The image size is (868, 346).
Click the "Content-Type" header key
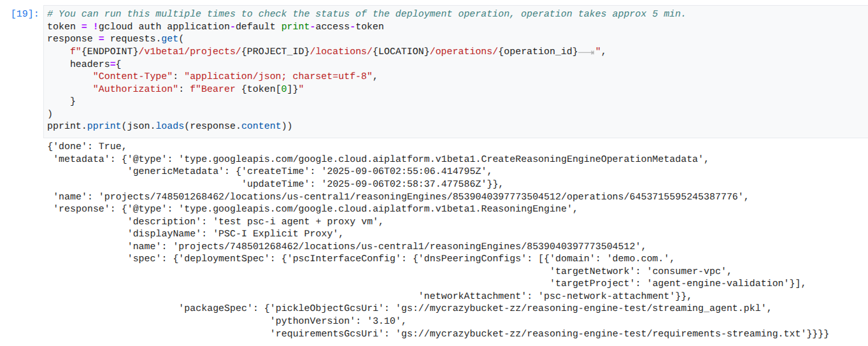tap(132, 76)
